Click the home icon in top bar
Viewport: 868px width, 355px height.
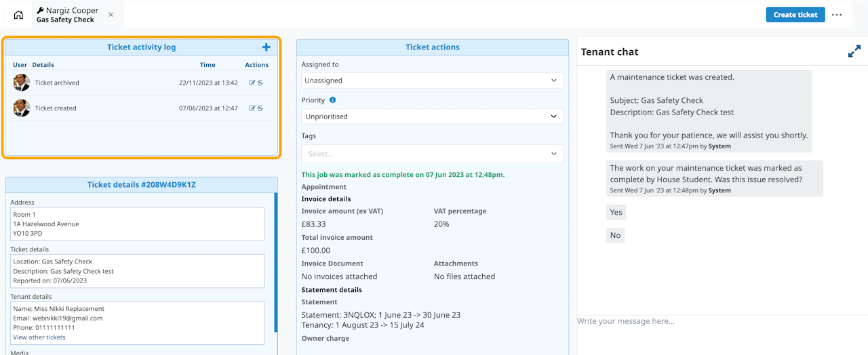(18, 15)
